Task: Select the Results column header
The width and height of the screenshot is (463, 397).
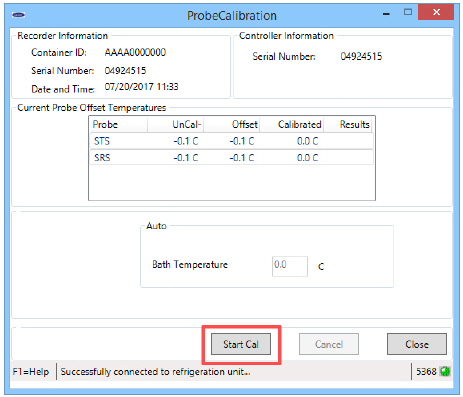Action: pos(349,124)
